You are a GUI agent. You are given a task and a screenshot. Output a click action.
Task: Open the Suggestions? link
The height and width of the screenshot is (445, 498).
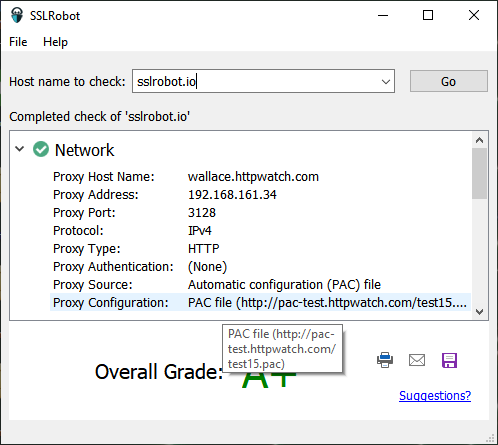pyautogui.click(x=435, y=396)
